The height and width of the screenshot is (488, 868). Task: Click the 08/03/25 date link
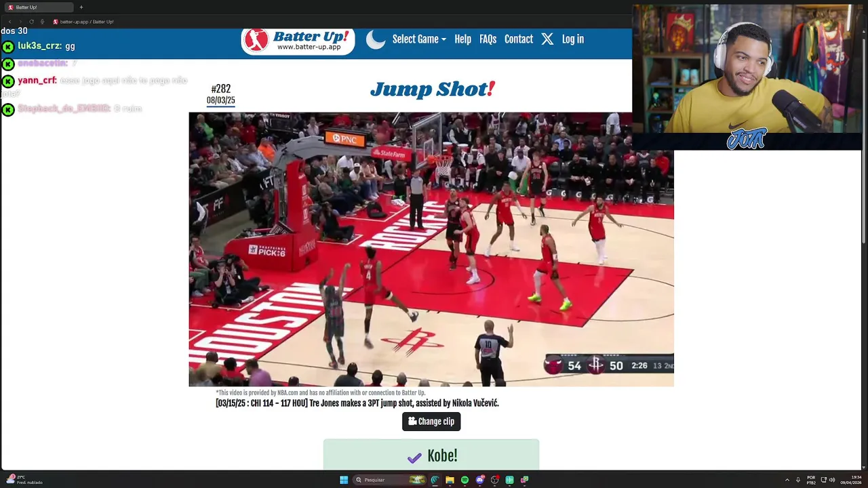pyautogui.click(x=221, y=100)
